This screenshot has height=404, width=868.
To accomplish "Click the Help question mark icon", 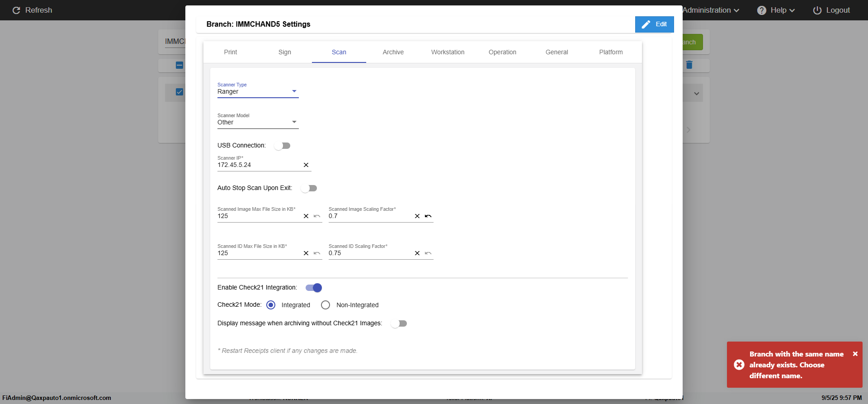I will [x=762, y=10].
